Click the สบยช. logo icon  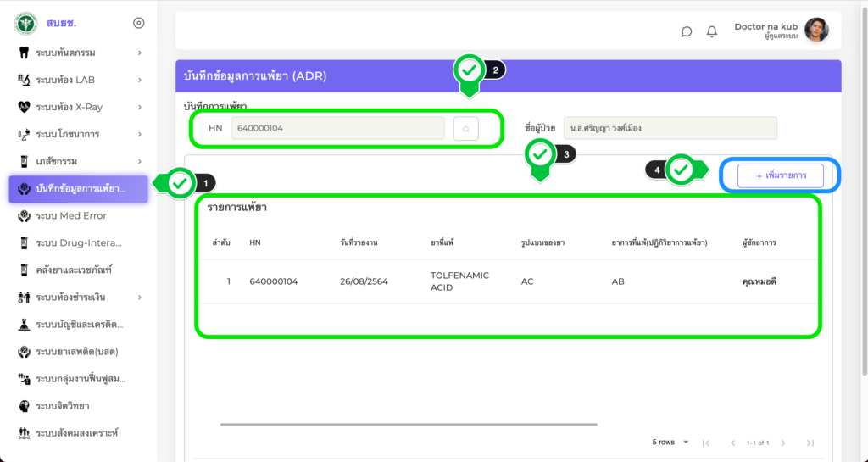[x=25, y=23]
